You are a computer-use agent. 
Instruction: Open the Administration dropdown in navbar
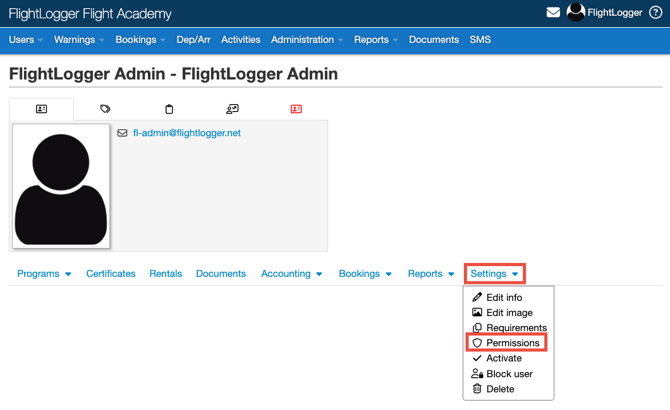click(x=306, y=40)
